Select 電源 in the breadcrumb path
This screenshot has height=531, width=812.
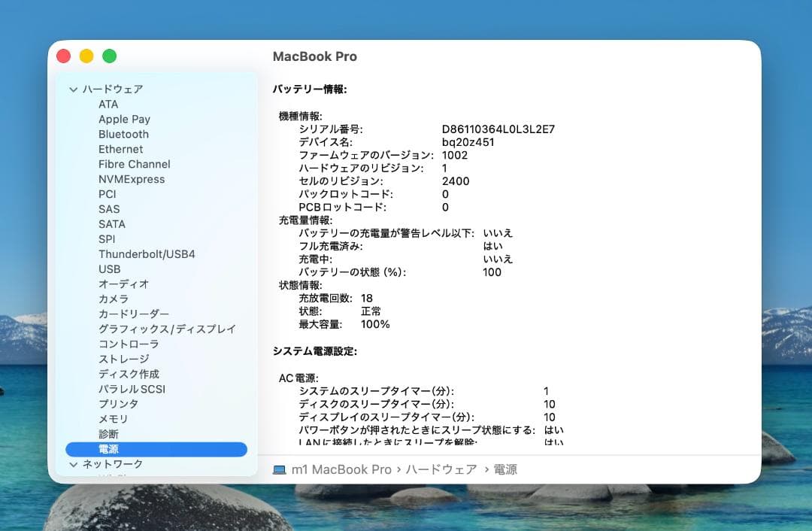(502, 469)
